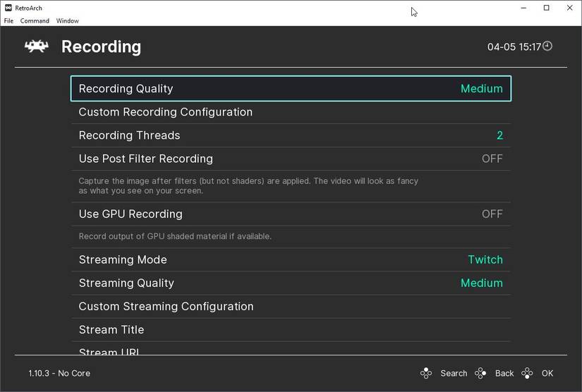Open Custom Streaming Configuration
The image size is (582, 392).
click(x=166, y=306)
